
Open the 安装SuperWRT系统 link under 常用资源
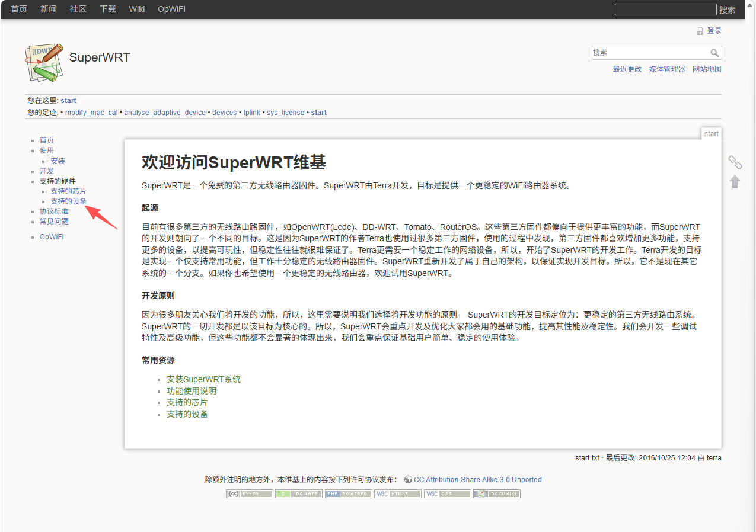(203, 379)
